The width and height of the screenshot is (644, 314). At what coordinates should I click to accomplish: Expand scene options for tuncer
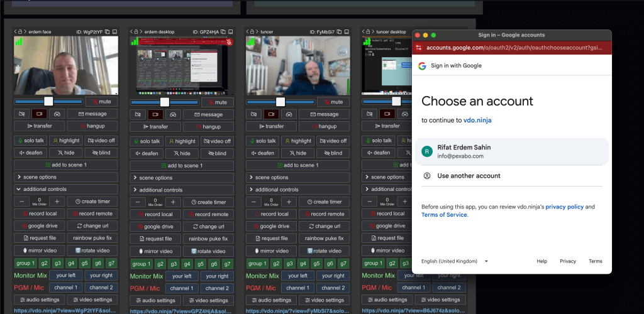pos(297,178)
